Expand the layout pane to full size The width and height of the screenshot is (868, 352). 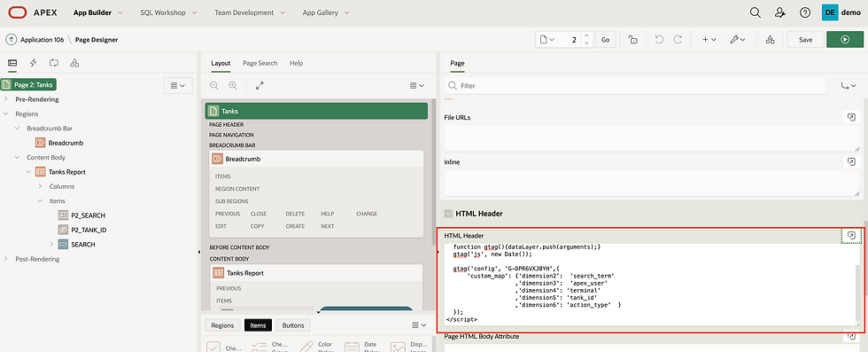click(x=260, y=85)
